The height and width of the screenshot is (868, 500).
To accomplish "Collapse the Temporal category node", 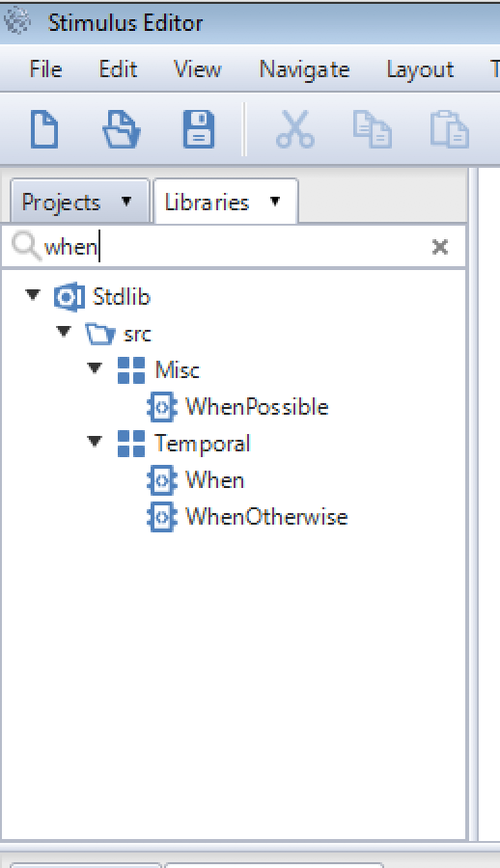I will click(95, 441).
